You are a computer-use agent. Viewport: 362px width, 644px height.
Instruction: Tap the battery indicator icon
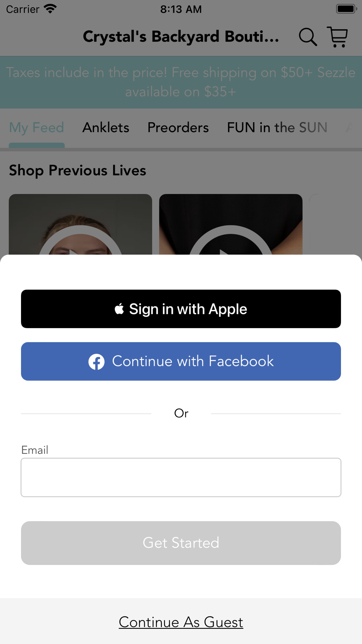pos(346,9)
